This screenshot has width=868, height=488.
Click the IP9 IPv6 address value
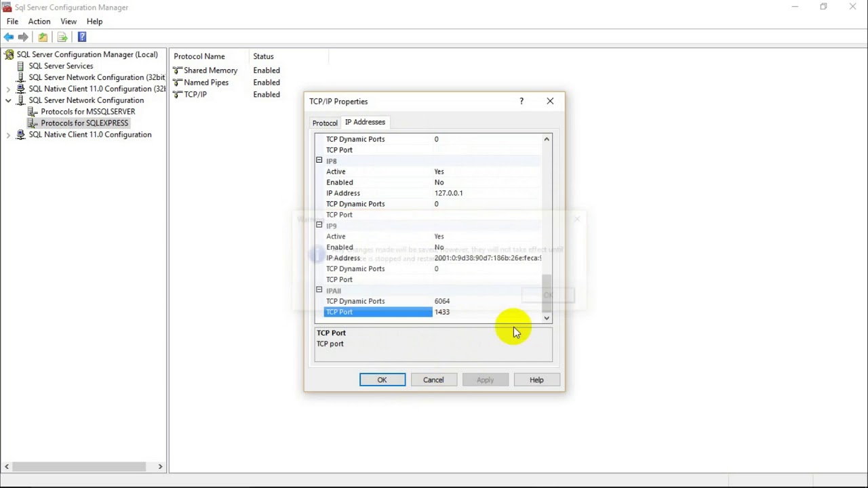point(488,258)
